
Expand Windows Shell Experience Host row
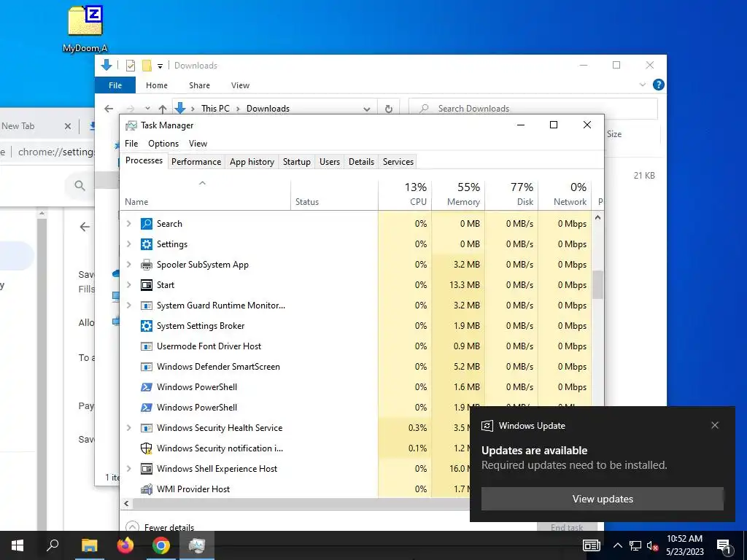[x=128, y=469]
